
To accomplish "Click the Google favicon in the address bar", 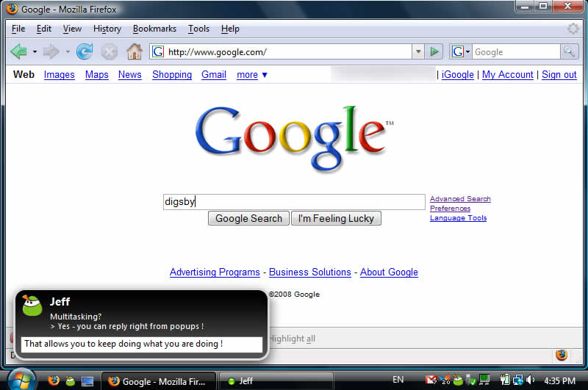I will pyautogui.click(x=158, y=51).
